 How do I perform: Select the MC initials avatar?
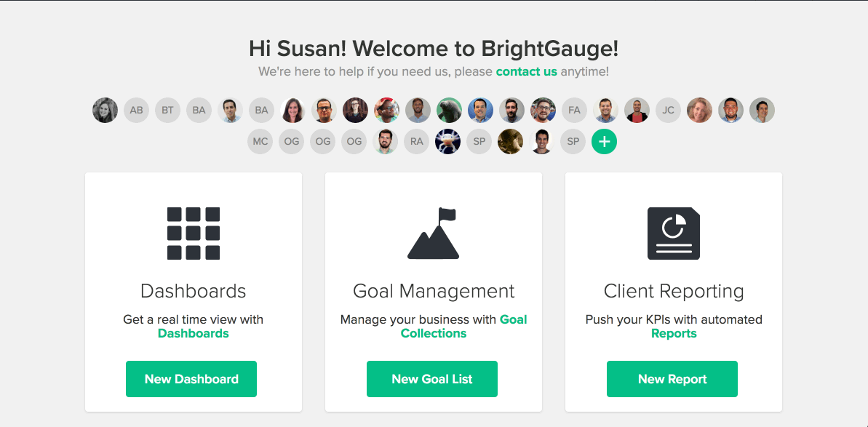(x=260, y=142)
